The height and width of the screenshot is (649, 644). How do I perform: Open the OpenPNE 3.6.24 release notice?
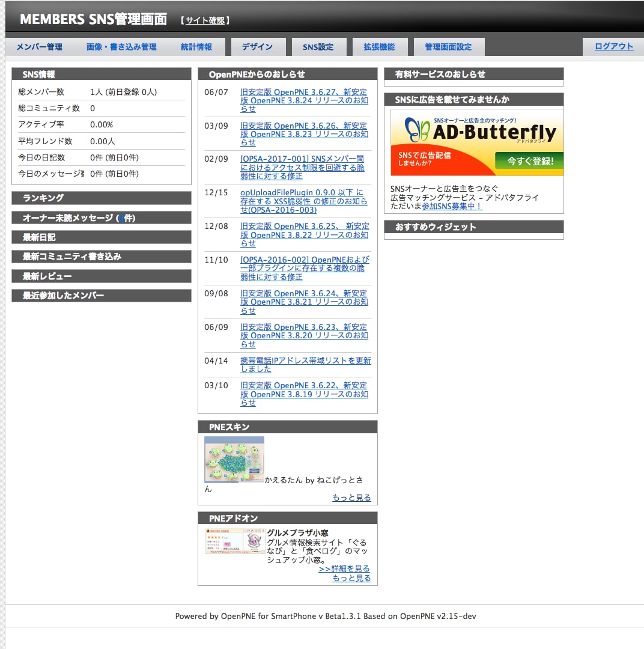(304, 302)
